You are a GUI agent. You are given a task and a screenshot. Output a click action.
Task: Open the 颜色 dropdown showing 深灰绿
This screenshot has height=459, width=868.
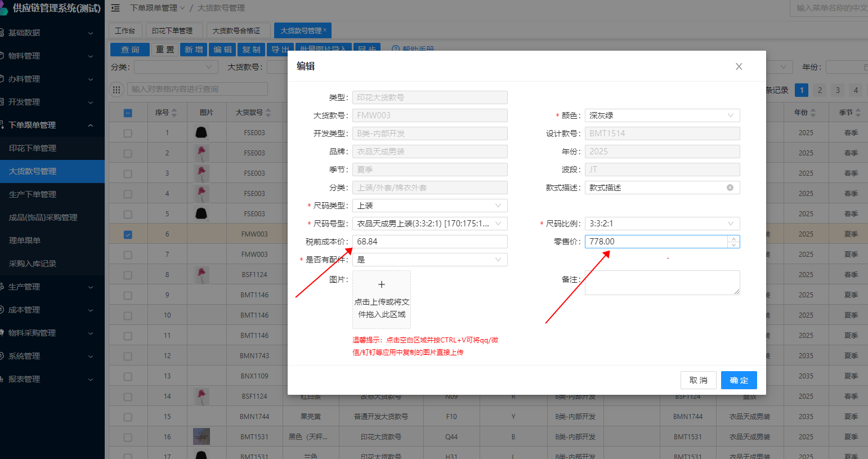point(661,115)
